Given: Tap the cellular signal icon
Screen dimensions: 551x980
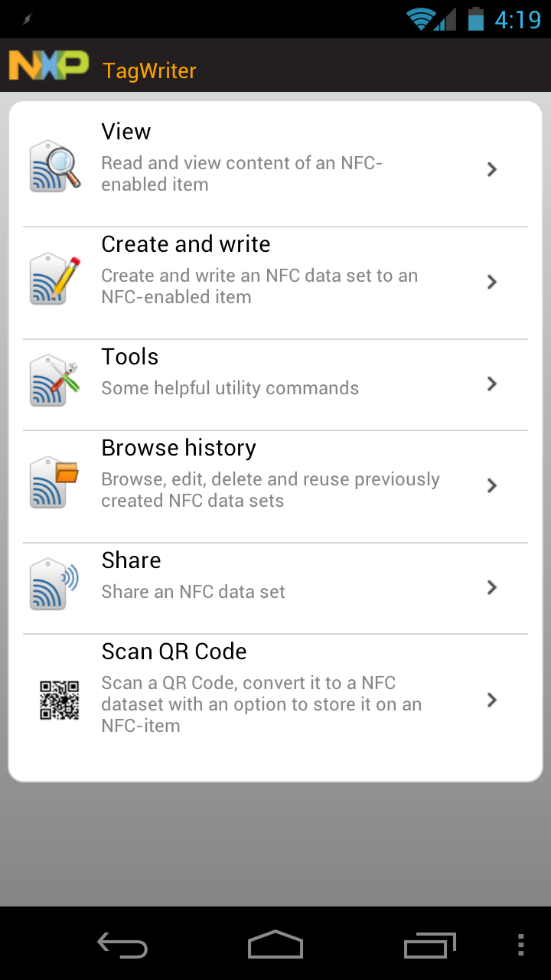Looking at the screenshot, I should (446, 19).
